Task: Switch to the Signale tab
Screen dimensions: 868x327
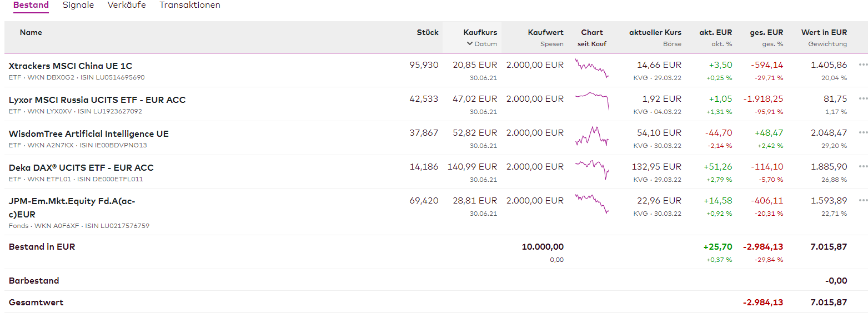Action: tap(78, 5)
